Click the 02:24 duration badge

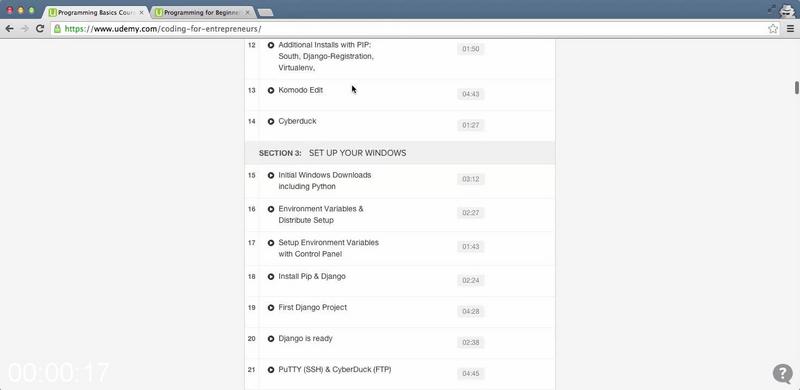point(470,280)
